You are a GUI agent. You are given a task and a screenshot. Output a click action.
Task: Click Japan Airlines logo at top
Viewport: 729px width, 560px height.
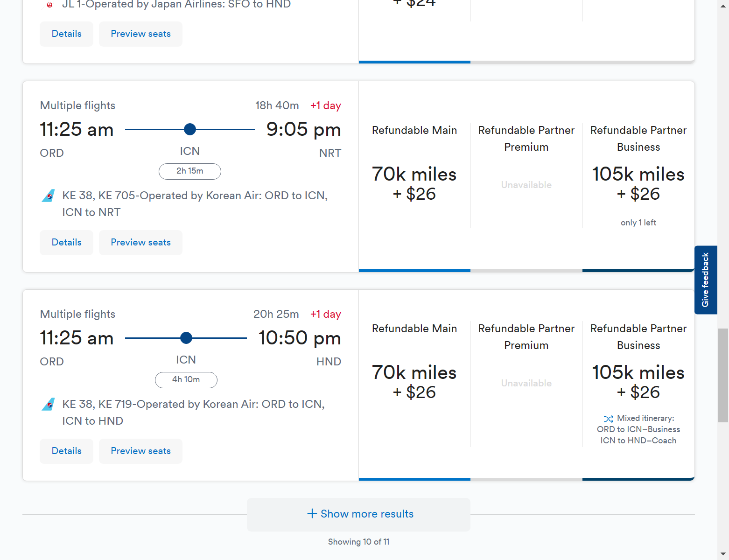[49, 5]
